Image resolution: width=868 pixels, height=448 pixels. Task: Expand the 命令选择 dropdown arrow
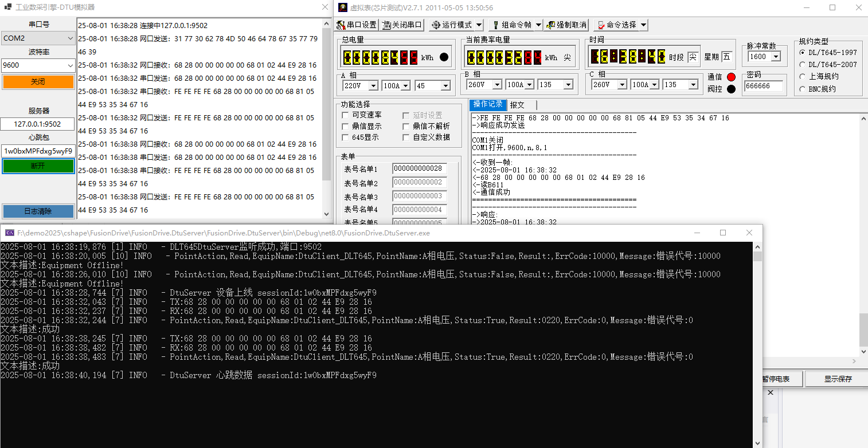coord(643,25)
